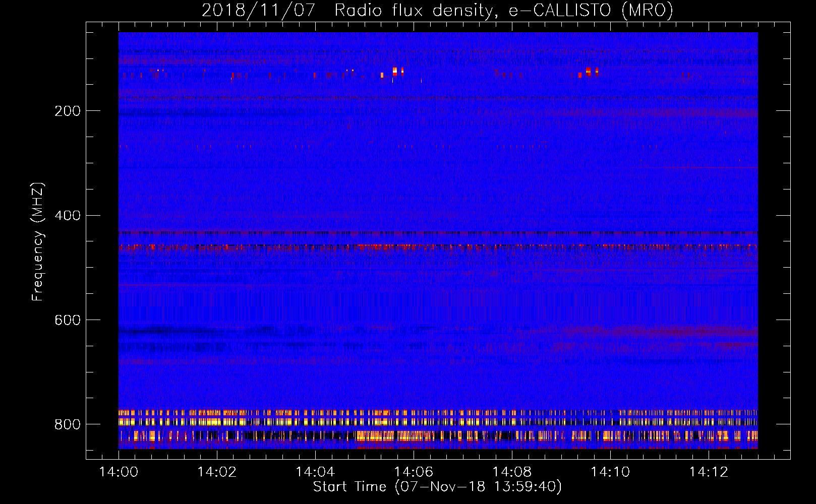This screenshot has height=504, width=816.
Task: Click the 'Start Time (07-Nov-18 13:59:40)' label
Action: tap(437, 487)
